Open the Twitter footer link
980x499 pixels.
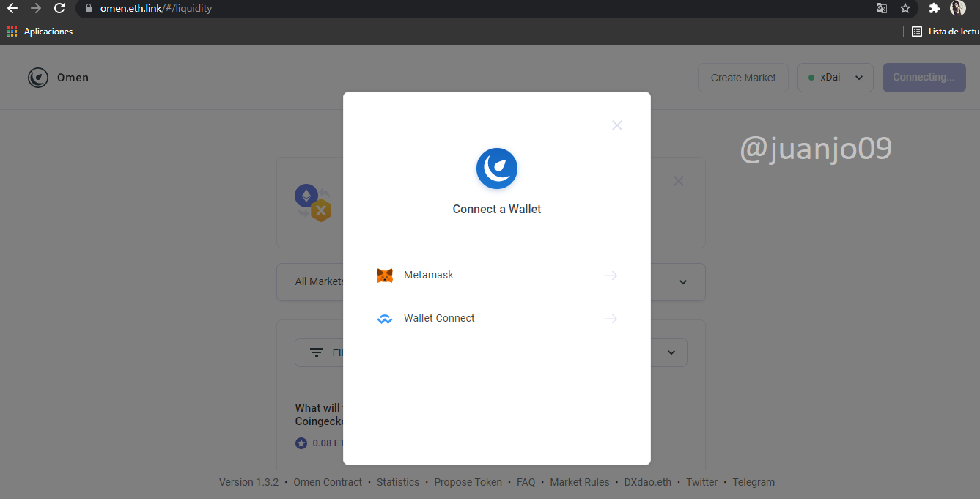tap(702, 482)
